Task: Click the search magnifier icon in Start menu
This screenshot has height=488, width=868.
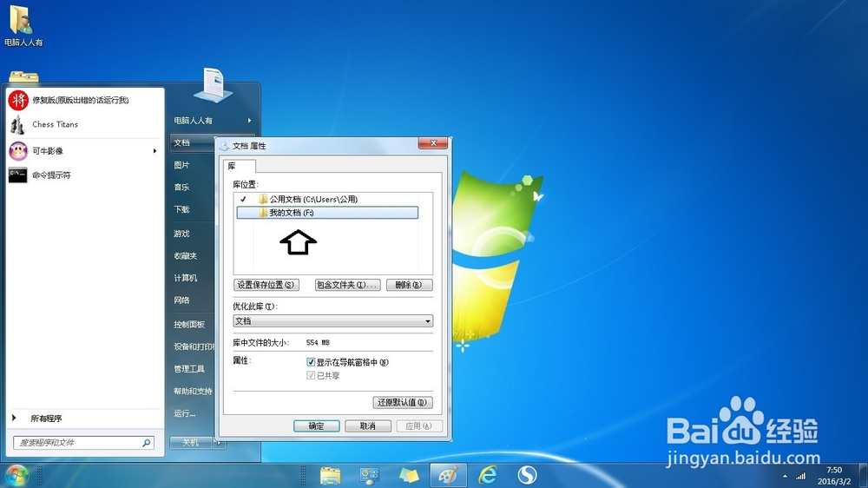Action: coord(147,443)
